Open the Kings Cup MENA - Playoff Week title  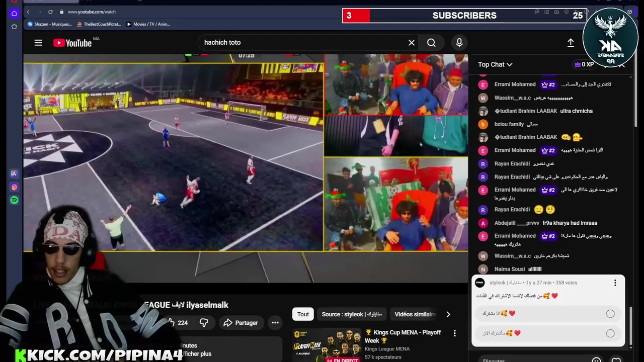[403, 336]
